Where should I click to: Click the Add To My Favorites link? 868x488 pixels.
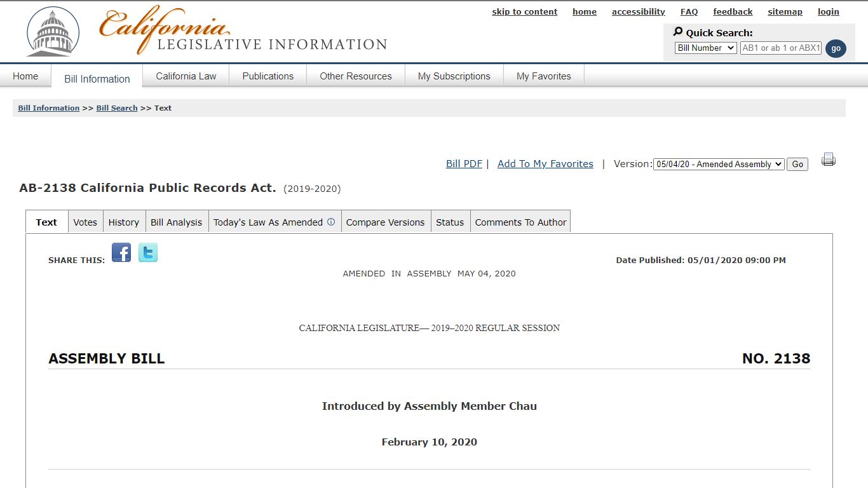[545, 164]
